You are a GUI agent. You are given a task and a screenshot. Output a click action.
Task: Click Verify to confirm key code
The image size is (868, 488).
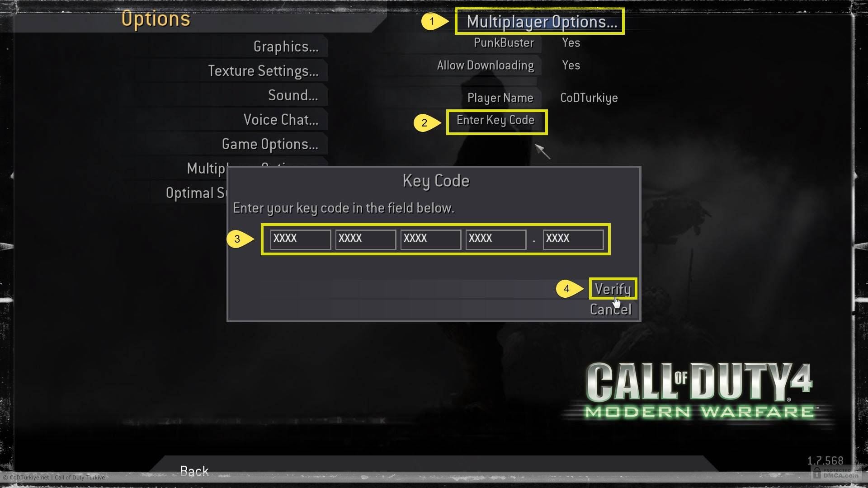(x=612, y=288)
